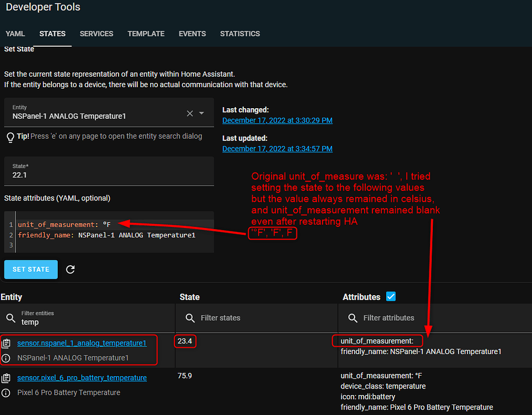The width and height of the screenshot is (532, 415).
Task: Click info icon for NSPanel-1 ANALOG Temperature1
Action: pyautogui.click(x=6, y=358)
